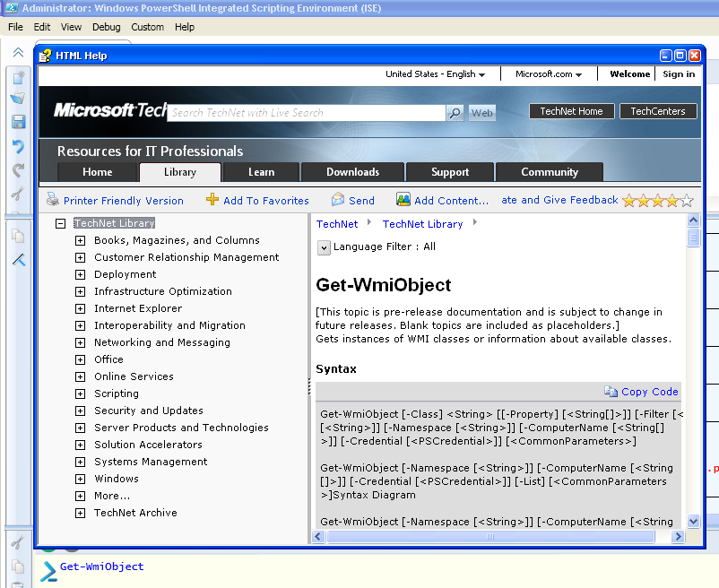Collapse the ISE pane with the double-chevron icon
Screen dimensions: 719x588
click(x=18, y=52)
